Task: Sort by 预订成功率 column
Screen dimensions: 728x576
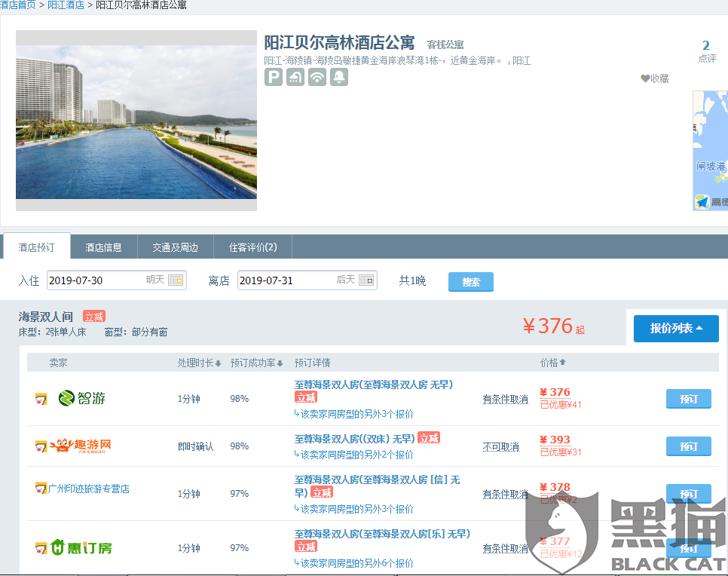Action: [x=256, y=363]
